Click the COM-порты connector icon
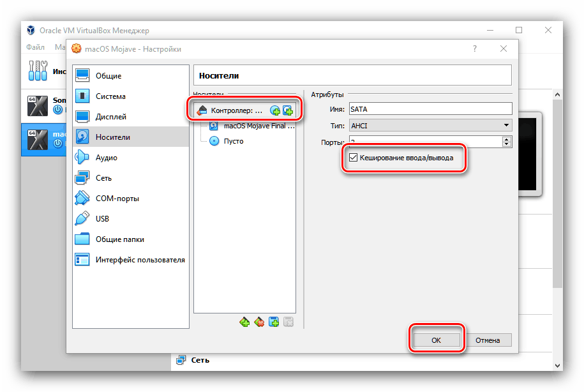584x392 pixels. [x=82, y=198]
